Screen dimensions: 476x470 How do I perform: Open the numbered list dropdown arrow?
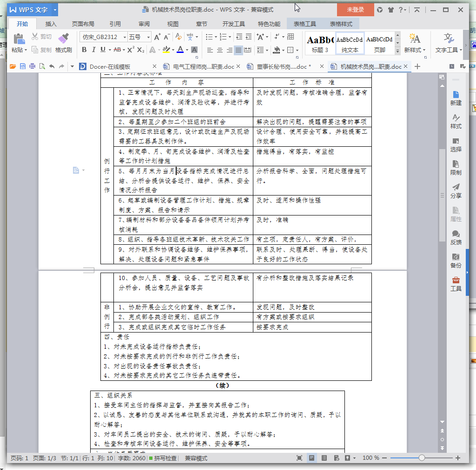pyautogui.click(x=230, y=37)
